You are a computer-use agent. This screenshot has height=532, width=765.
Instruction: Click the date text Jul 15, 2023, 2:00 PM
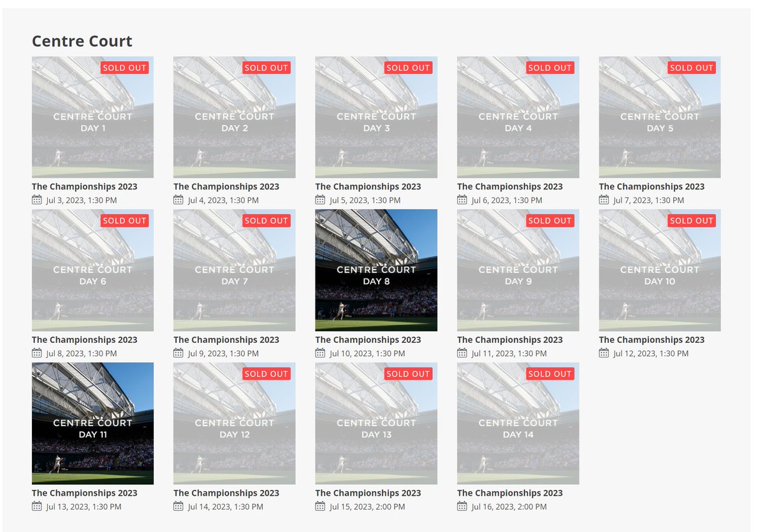pyautogui.click(x=367, y=507)
